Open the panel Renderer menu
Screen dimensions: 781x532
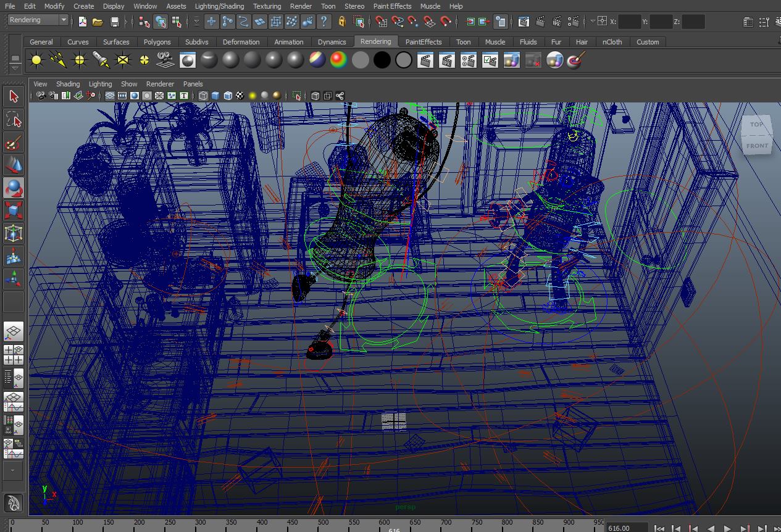160,84
